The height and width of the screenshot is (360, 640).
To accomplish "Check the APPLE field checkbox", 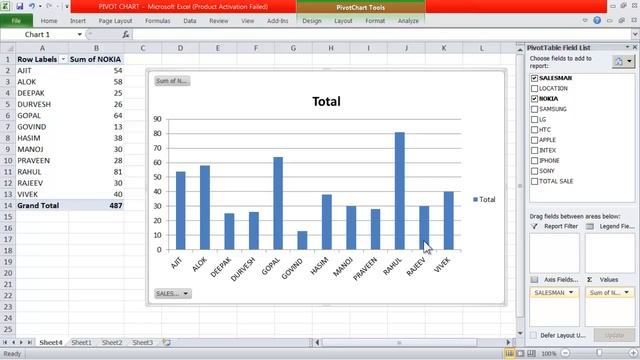I will coord(534,140).
